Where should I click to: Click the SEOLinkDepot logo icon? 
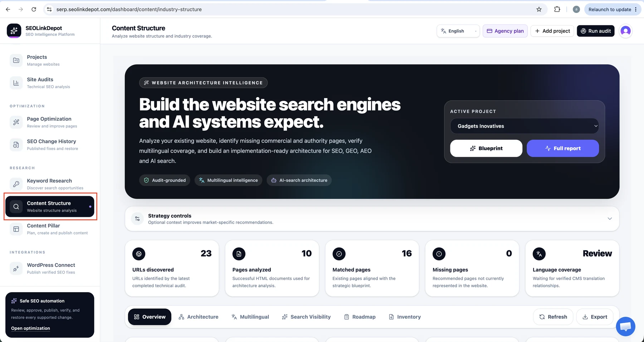(14, 31)
